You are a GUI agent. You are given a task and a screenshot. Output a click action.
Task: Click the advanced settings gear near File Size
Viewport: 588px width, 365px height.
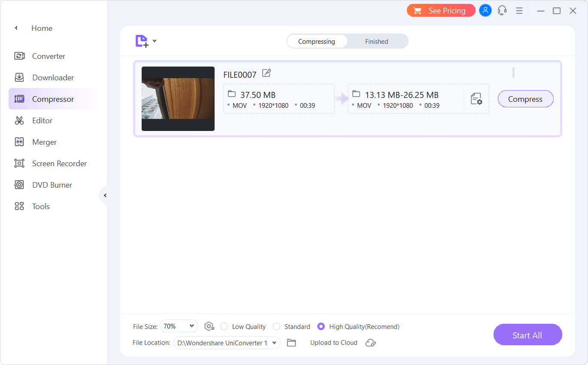coord(209,326)
